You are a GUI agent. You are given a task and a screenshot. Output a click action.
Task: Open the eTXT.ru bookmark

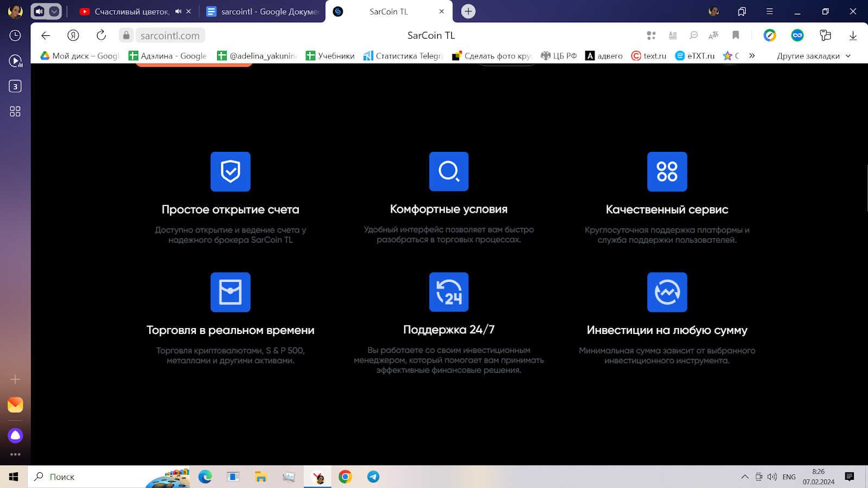(695, 56)
